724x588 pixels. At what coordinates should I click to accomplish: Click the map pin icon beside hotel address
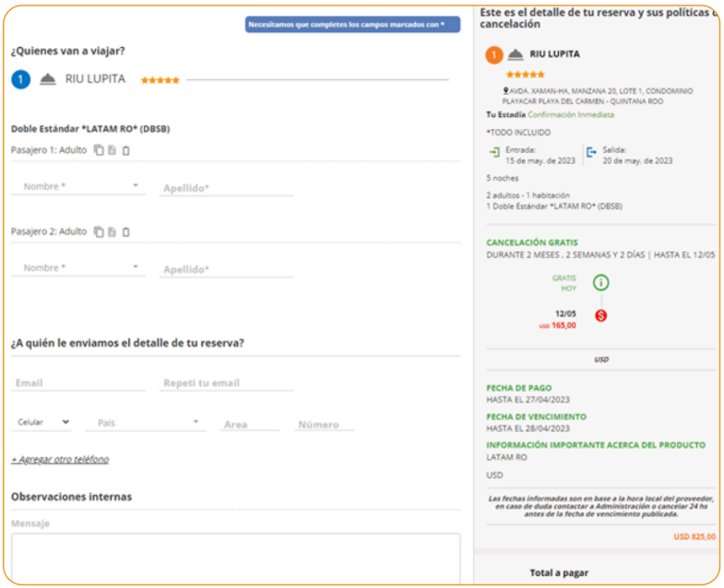tap(505, 91)
